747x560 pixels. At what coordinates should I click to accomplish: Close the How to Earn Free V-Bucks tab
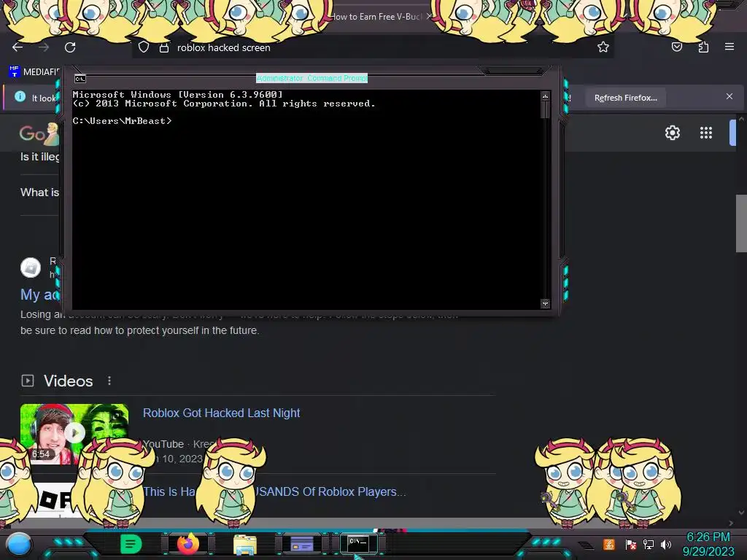click(427, 16)
